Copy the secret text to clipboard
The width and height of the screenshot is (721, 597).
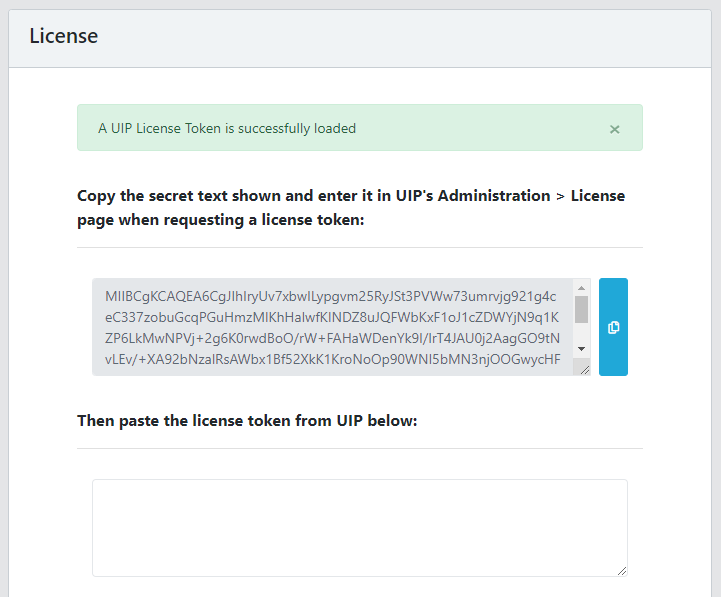[613, 327]
